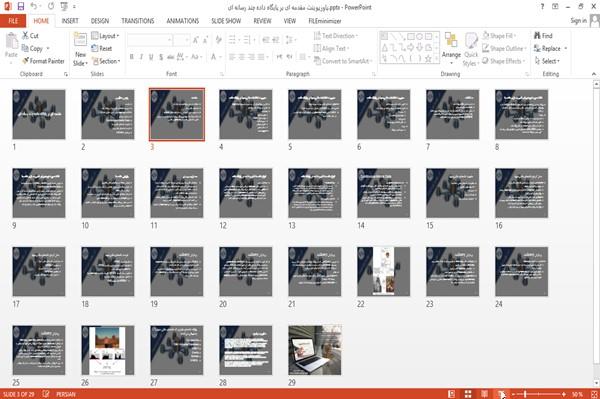The width and height of the screenshot is (600, 399).
Task: Switch to the TRANSITIONS tab
Action: click(x=138, y=21)
